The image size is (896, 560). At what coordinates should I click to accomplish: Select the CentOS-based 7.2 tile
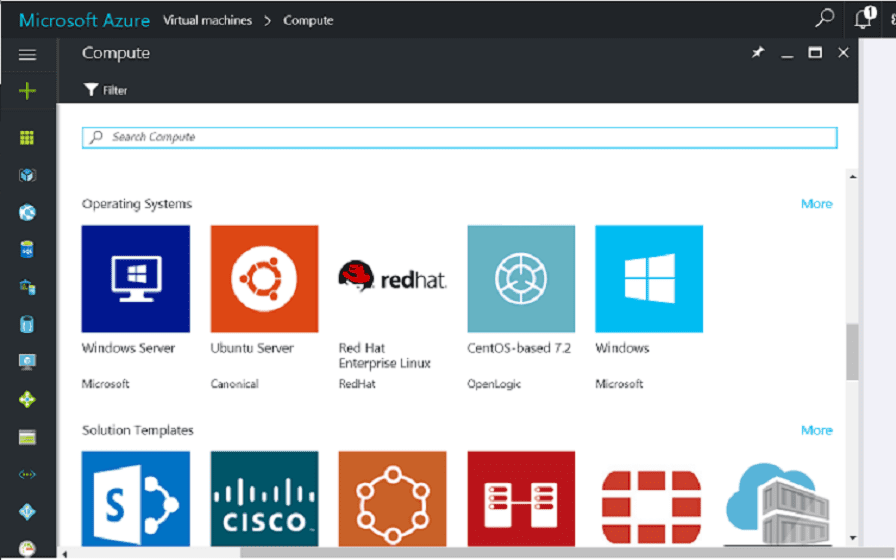point(521,279)
